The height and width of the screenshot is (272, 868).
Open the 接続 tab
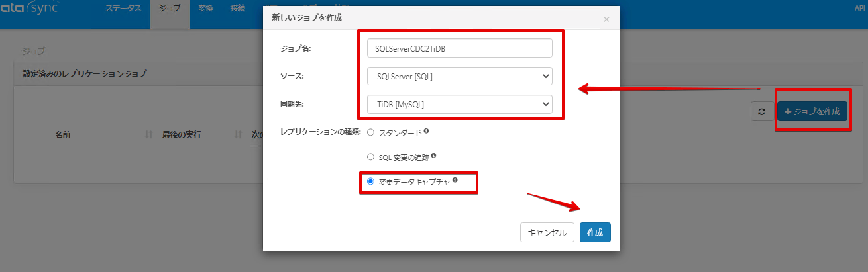tap(237, 8)
